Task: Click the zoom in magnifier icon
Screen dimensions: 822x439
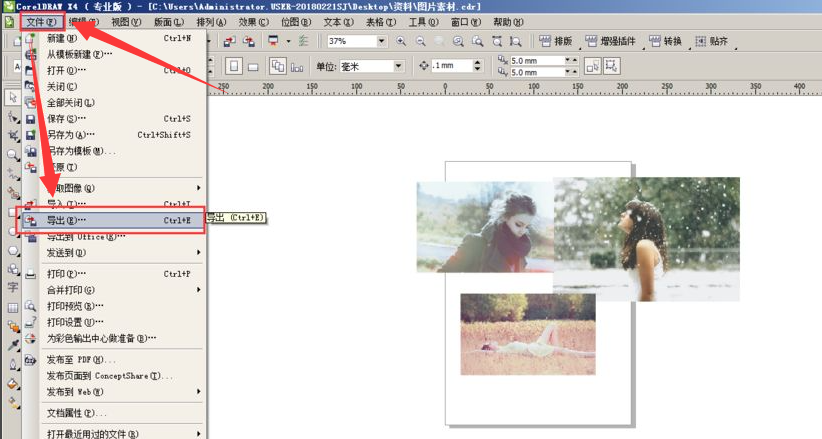Action: 402,42
